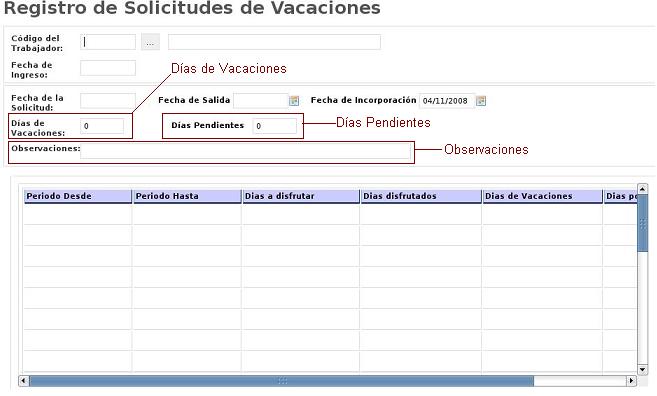Click the vertical scrollbar thumb
This screenshot has height=396, width=657.
[x=642, y=223]
